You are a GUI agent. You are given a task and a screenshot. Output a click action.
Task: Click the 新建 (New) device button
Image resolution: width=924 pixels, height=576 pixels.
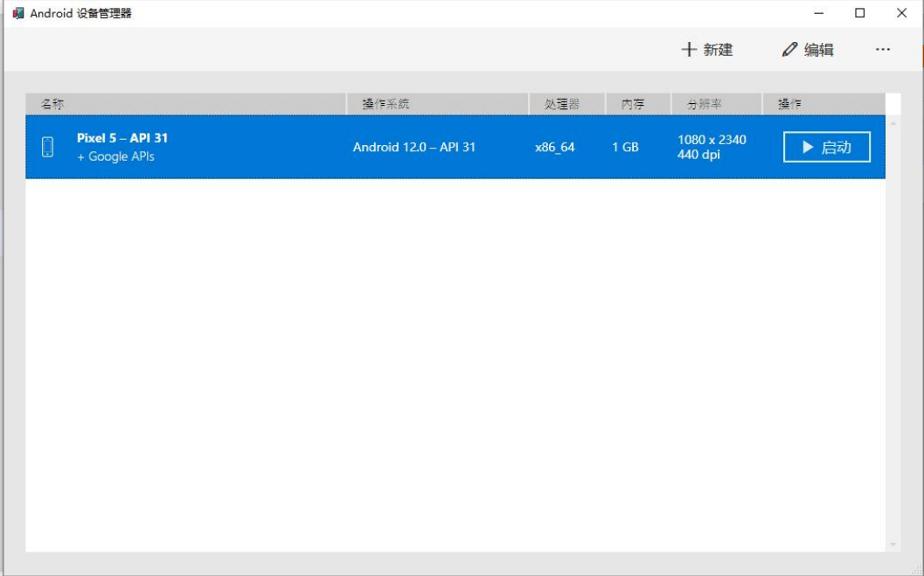(x=706, y=50)
